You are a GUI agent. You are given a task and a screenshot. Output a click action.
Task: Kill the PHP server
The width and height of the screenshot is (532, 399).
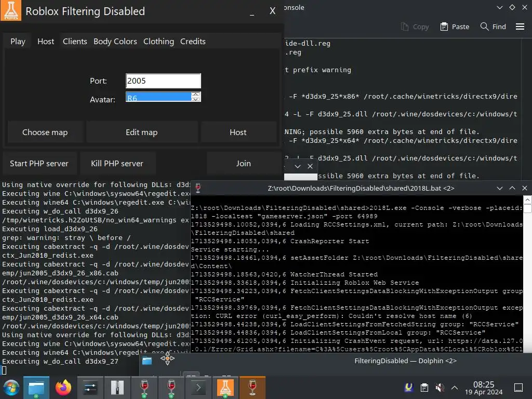(x=117, y=164)
